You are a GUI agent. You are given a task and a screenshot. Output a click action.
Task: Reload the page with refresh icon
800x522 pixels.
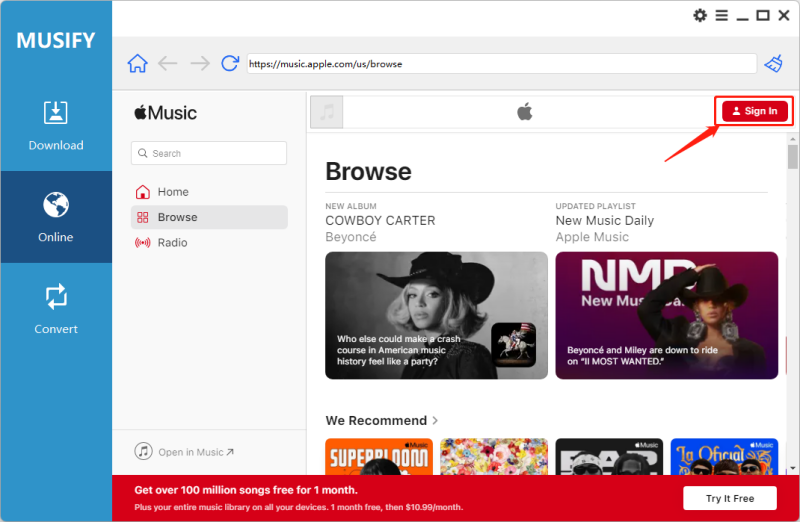coord(230,63)
